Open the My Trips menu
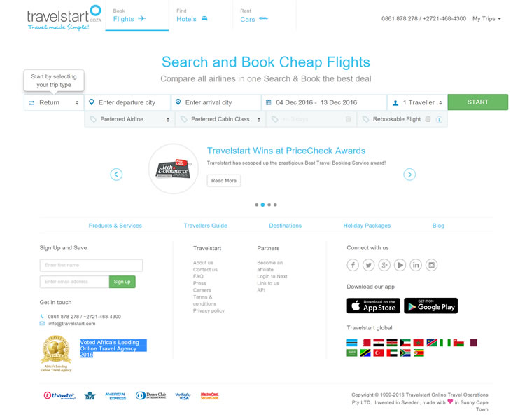The height and width of the screenshot is (417, 532). [486, 19]
